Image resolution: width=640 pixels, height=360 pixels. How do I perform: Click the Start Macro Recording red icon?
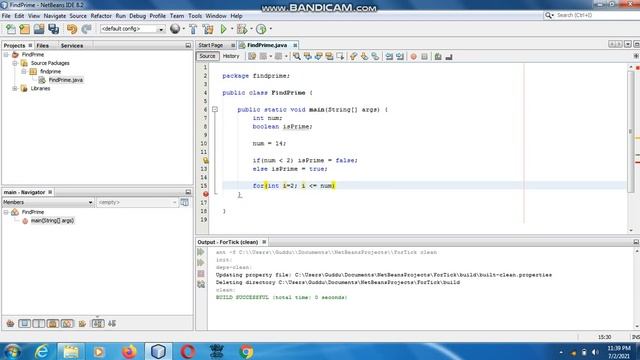[x=413, y=57]
